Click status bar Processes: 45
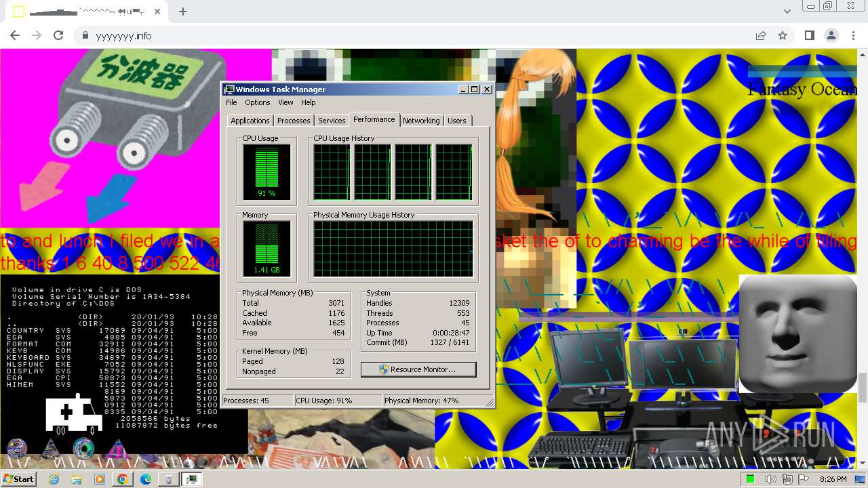Screen dimensions: 868x488 pos(258,401)
